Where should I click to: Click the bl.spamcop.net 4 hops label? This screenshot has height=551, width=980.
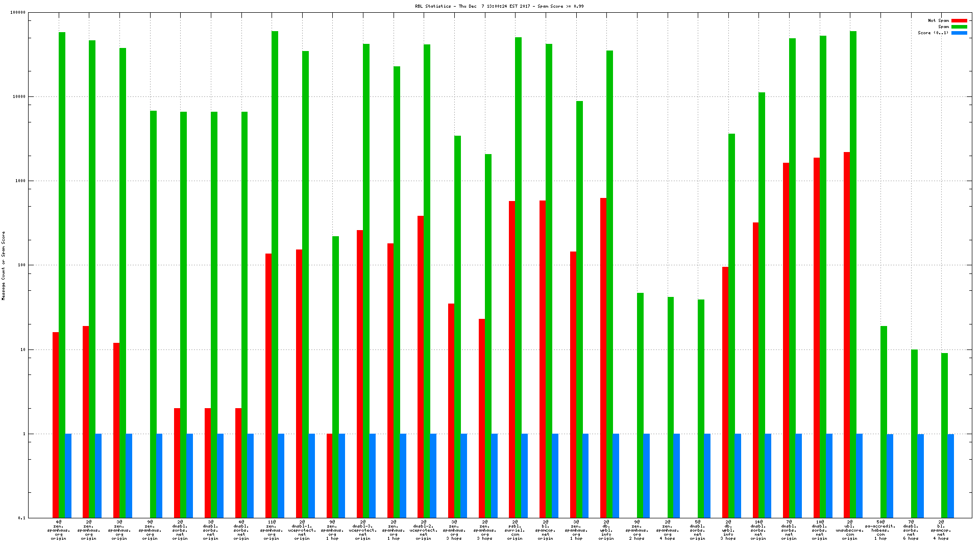pos(941,530)
